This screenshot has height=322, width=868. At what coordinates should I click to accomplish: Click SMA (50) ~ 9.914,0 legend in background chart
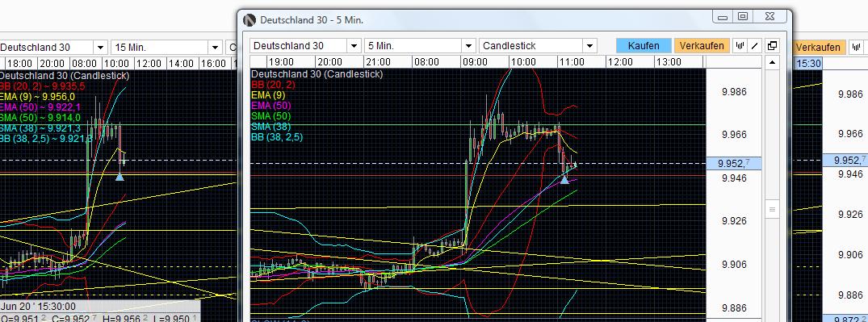point(40,117)
